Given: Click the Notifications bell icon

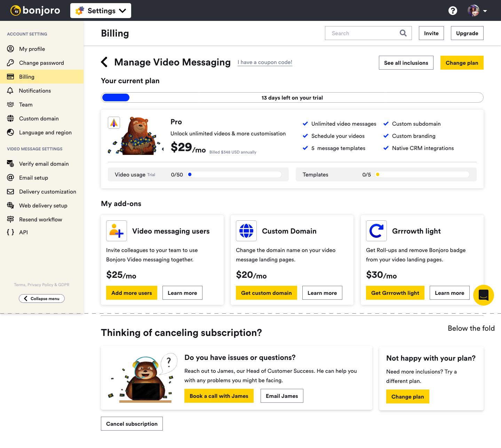Looking at the screenshot, I should (10, 91).
